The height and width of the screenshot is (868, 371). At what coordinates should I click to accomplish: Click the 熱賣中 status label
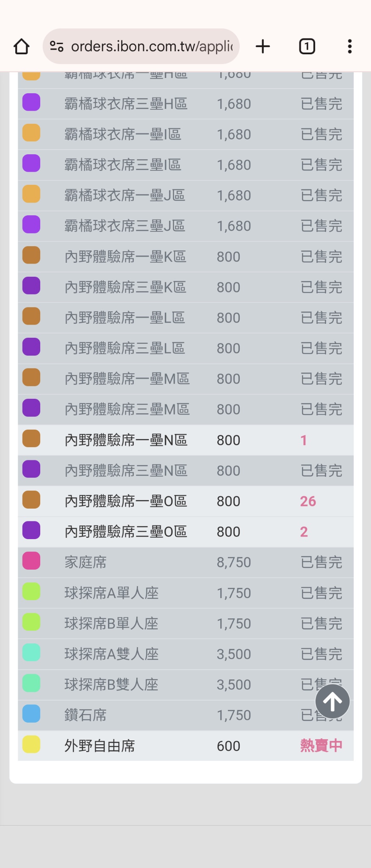pos(321,746)
